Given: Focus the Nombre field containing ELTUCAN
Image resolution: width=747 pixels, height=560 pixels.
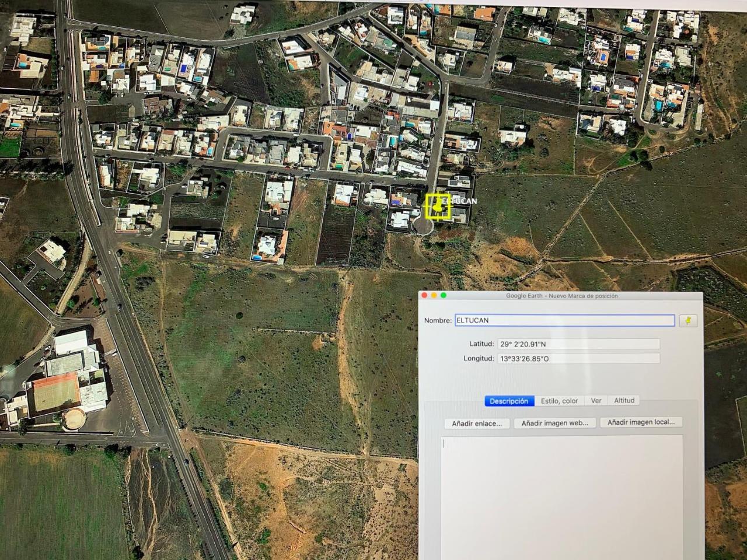Looking at the screenshot, I should tap(564, 320).
